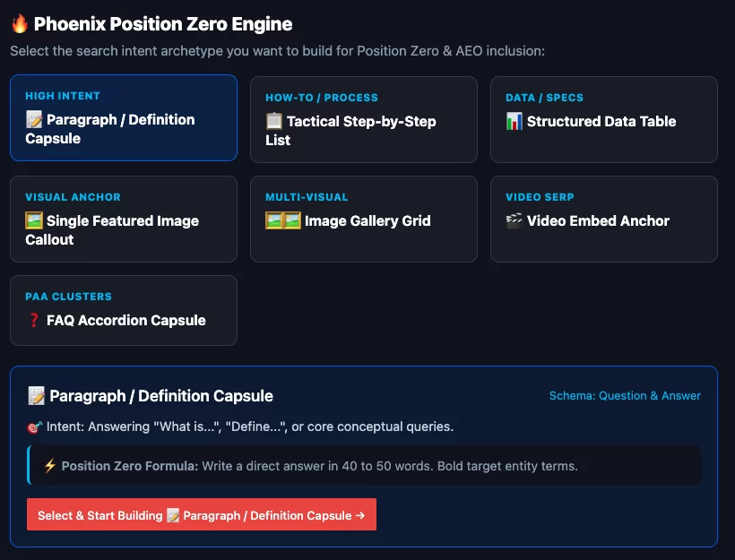This screenshot has width=735, height=560.
Task: Click the HIGH INTENT label
Action: 63,96
